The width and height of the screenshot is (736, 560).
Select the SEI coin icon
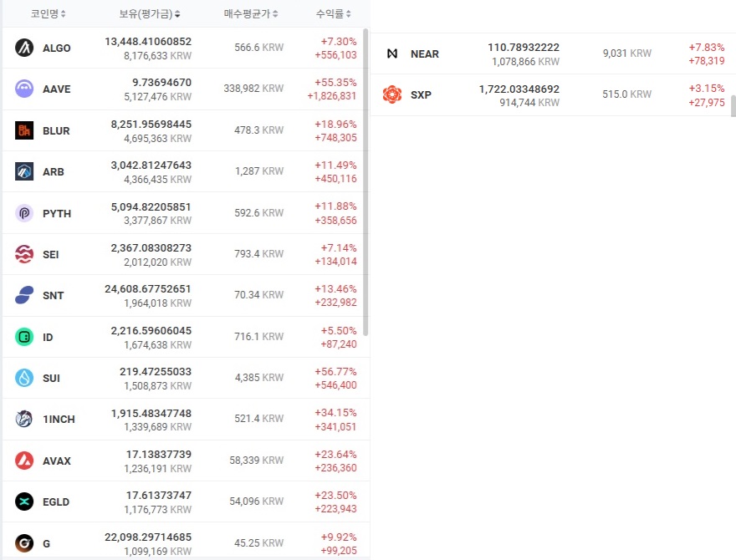pyautogui.click(x=24, y=254)
